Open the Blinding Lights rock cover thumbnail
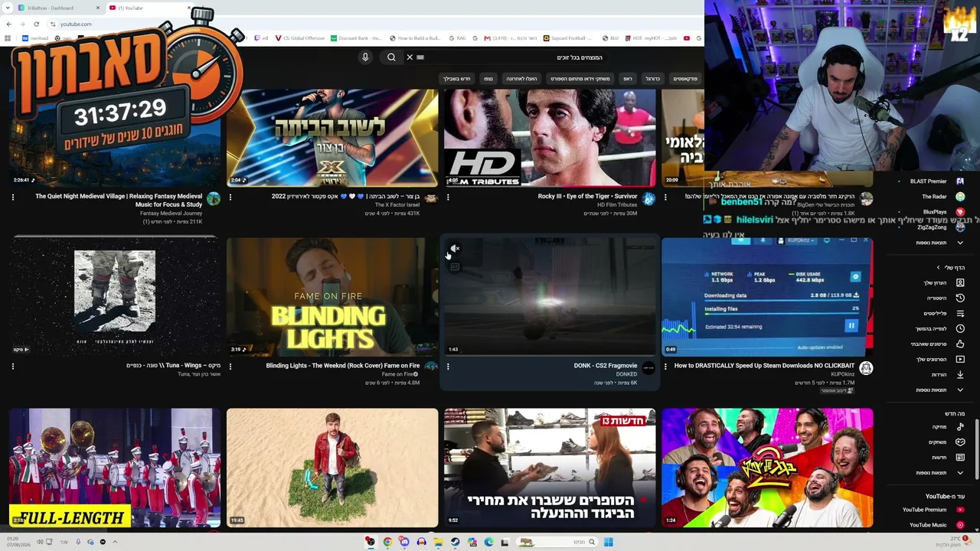Screen dimensions: 980x551 pos(332,297)
